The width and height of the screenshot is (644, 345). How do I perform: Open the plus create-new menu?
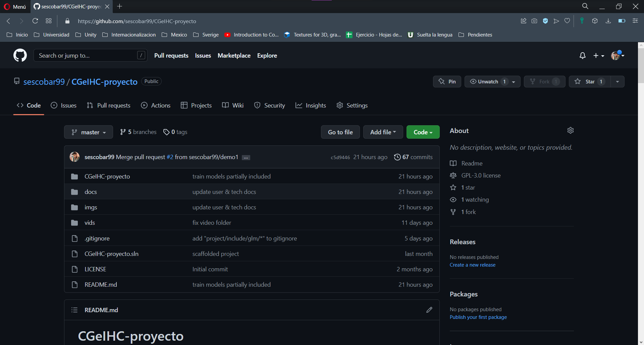(599, 56)
